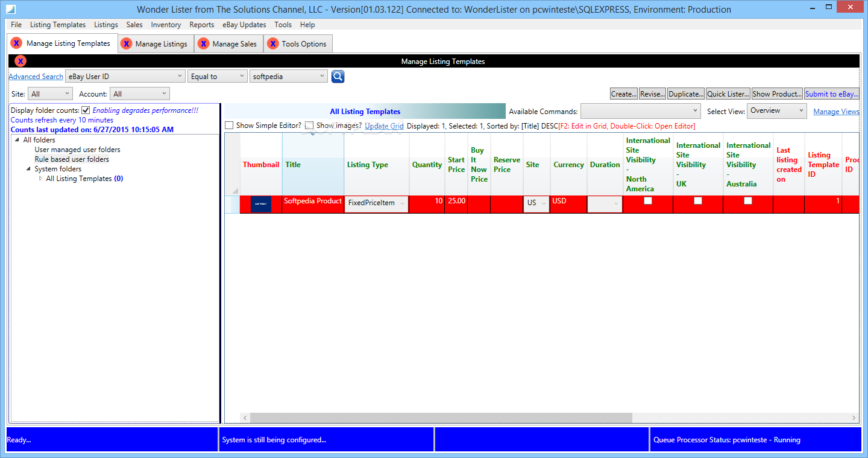This screenshot has width=868, height=458.
Task: Click the app icon in the title bar
Action: pos(10,10)
